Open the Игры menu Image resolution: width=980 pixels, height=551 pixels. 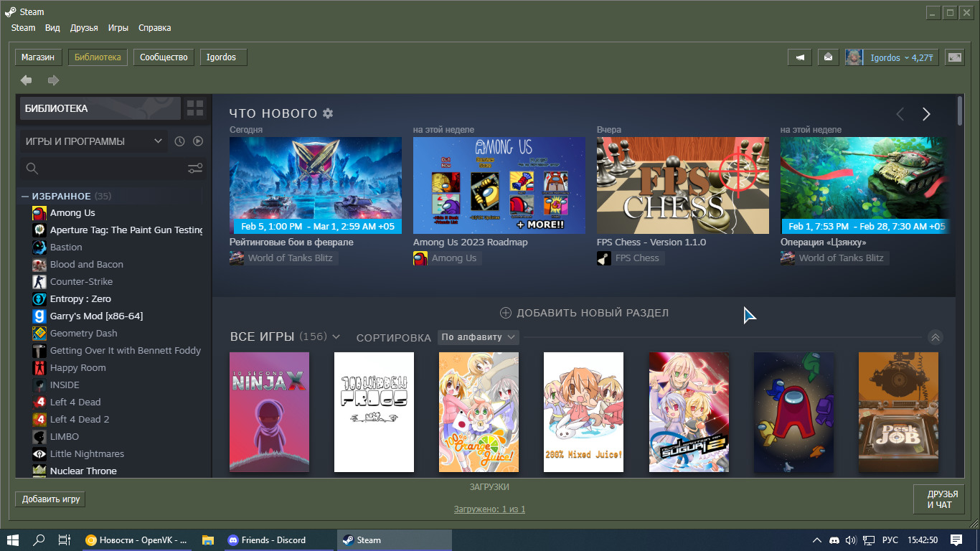click(x=118, y=28)
